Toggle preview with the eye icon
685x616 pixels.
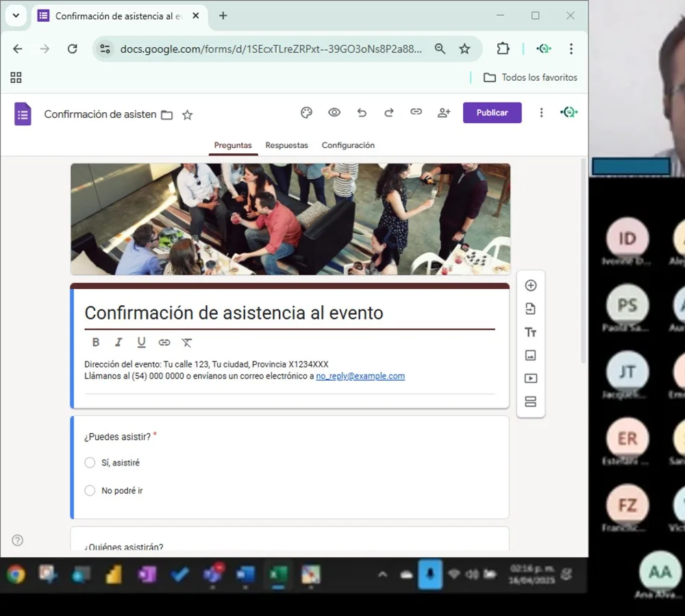click(x=334, y=113)
